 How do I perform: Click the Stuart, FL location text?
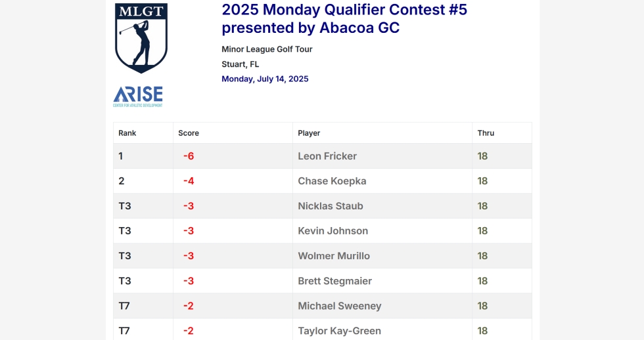tap(241, 64)
